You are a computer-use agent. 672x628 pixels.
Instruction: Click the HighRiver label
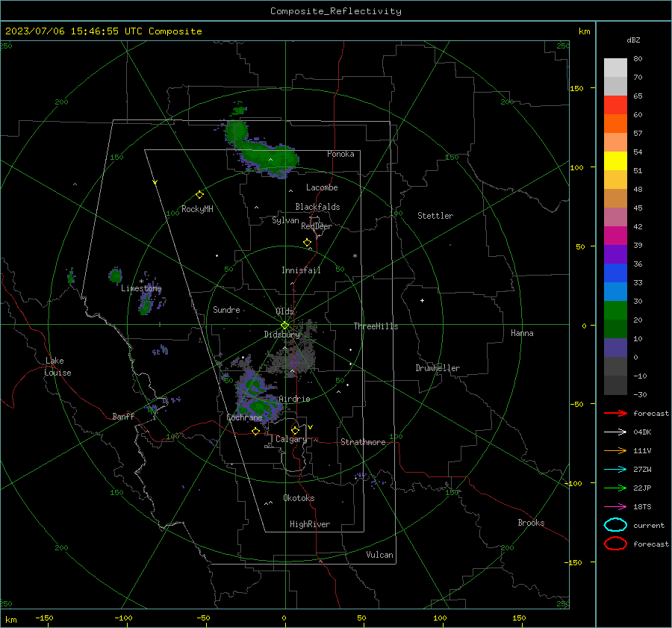tap(310, 524)
